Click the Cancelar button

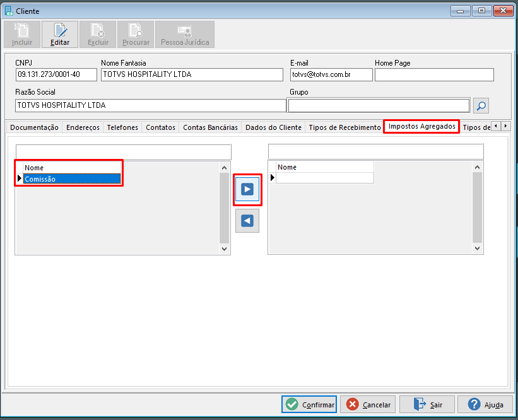click(x=368, y=404)
